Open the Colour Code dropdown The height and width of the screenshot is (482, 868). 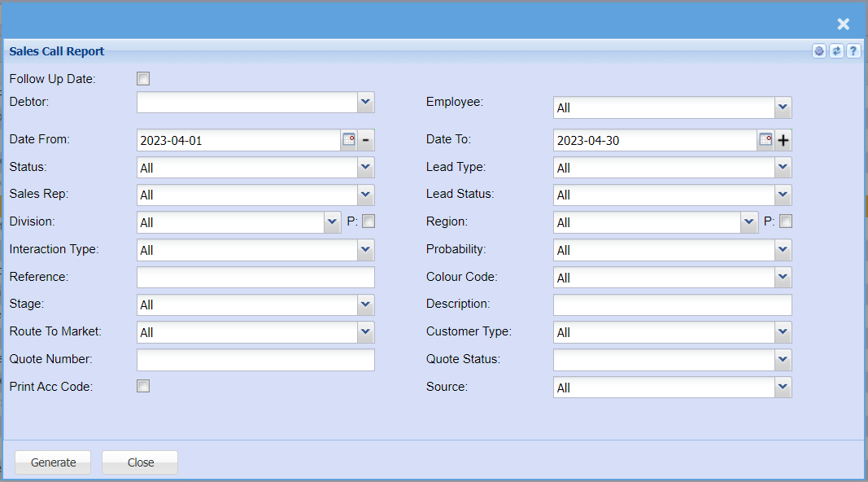pos(783,278)
